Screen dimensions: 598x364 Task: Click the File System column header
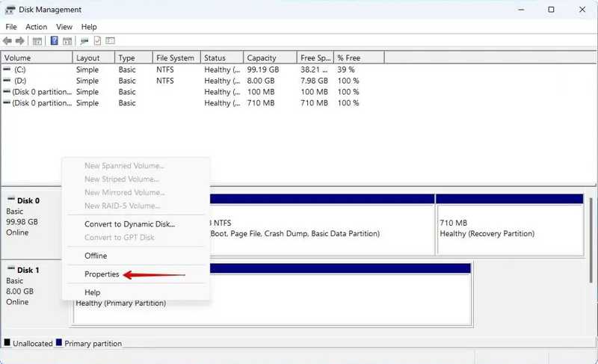point(175,58)
